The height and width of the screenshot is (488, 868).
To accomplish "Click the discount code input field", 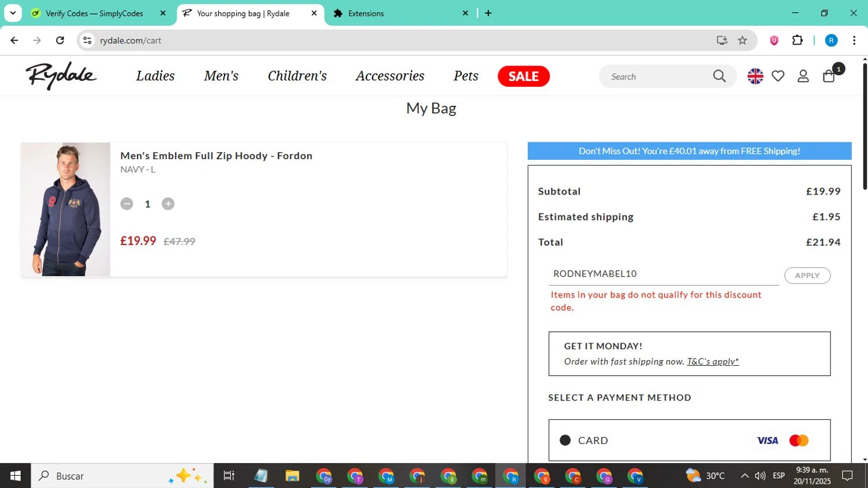I will pos(664,274).
